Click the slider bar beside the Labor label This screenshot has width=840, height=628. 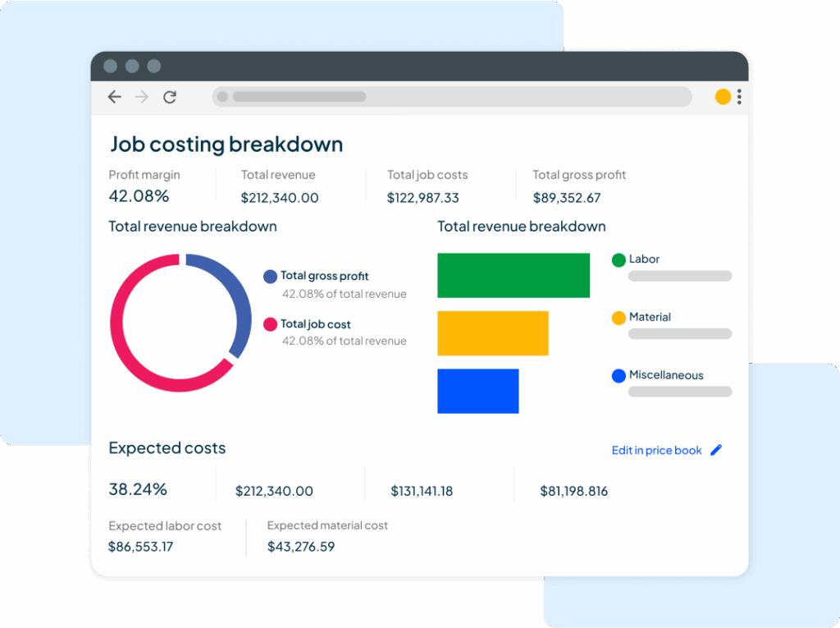(679, 276)
